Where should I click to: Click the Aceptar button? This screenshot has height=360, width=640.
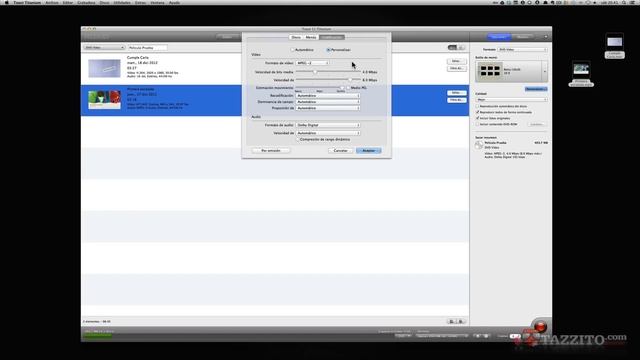pos(369,151)
